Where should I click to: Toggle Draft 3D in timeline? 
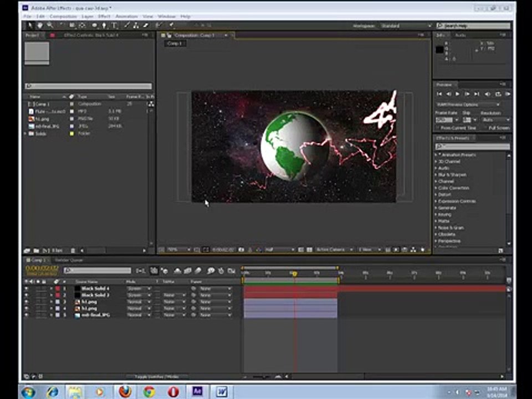pos(165,270)
